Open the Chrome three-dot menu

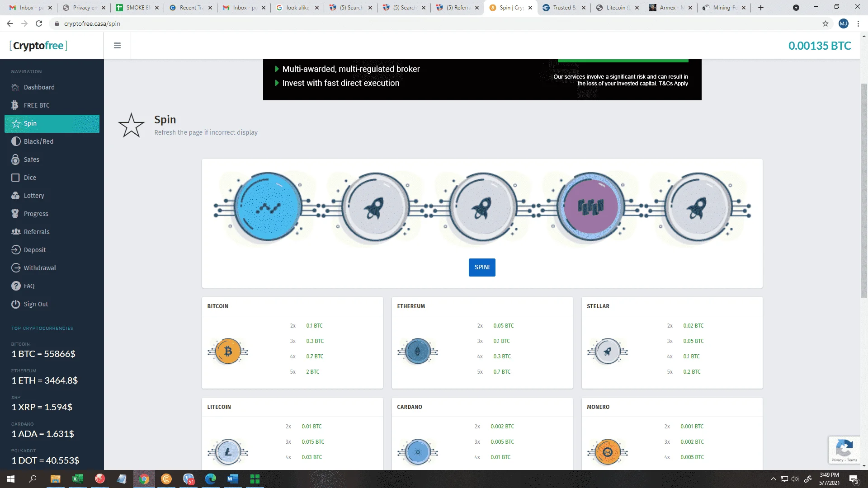858,23
